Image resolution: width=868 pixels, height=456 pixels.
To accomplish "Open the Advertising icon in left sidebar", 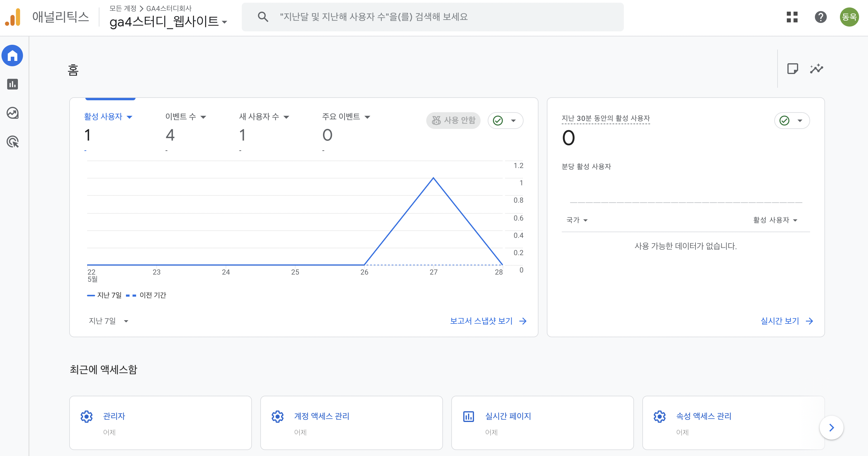I will [13, 142].
